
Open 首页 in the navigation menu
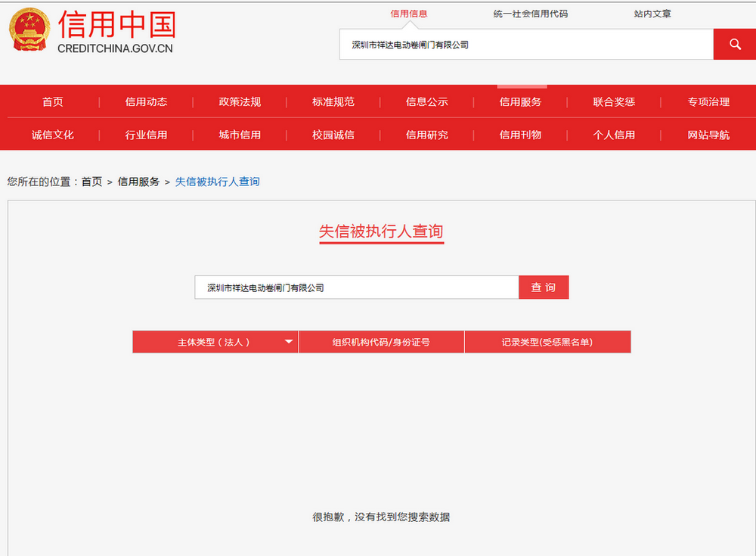[x=53, y=102]
